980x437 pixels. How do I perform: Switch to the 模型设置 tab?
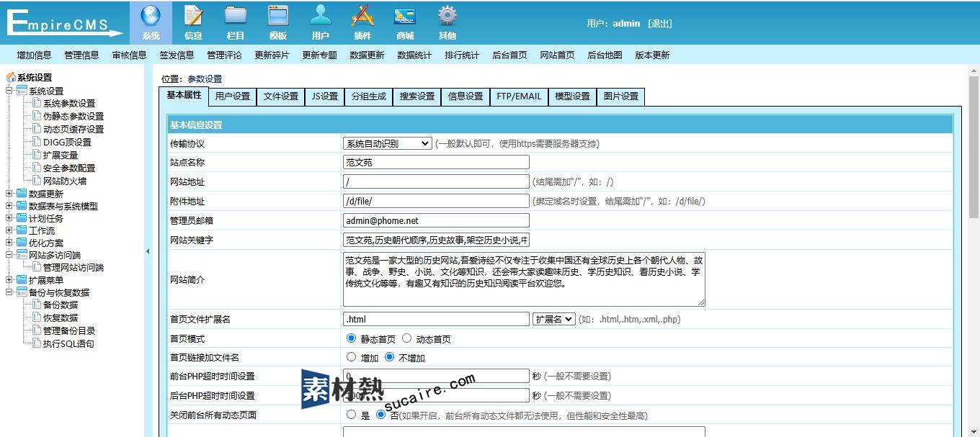coord(572,96)
